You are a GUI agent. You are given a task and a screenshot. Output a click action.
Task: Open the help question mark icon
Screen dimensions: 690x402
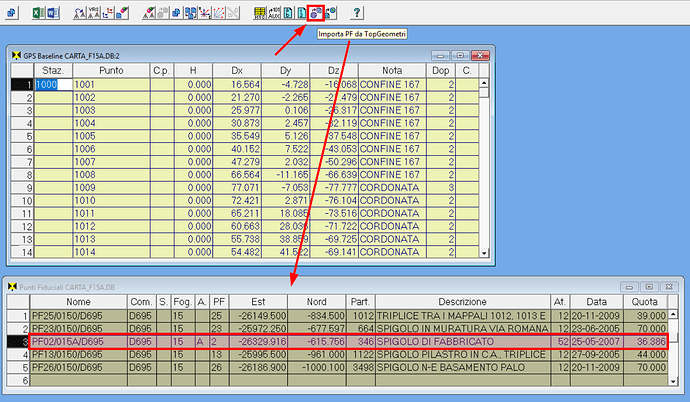click(357, 13)
